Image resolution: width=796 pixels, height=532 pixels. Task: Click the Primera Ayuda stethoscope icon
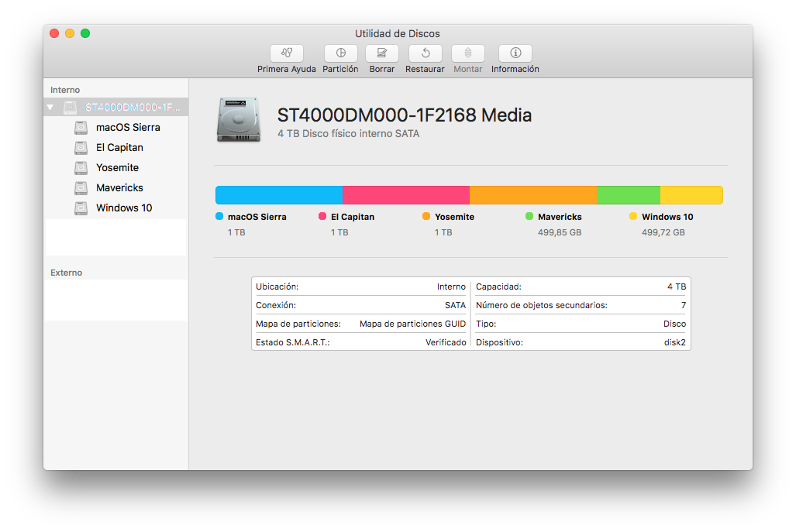click(x=287, y=53)
